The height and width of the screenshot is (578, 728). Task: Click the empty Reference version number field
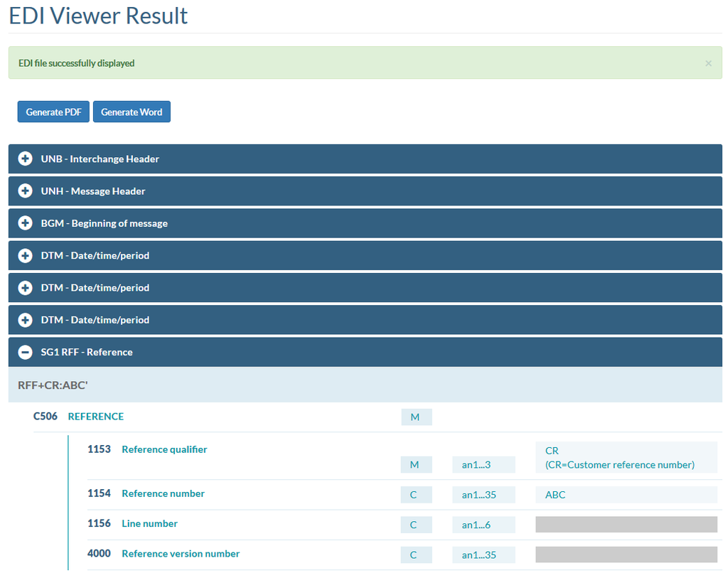pos(626,555)
